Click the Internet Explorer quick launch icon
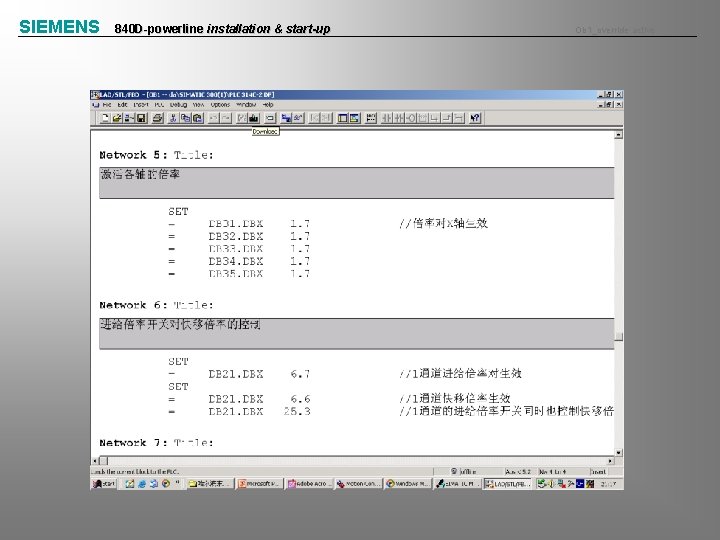 tap(142, 484)
